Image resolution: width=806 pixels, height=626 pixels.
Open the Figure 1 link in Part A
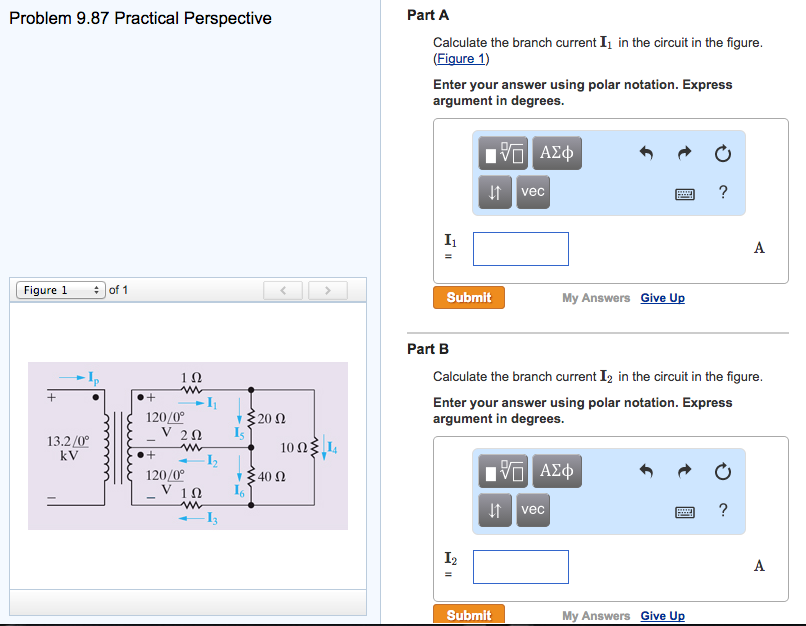click(460, 58)
